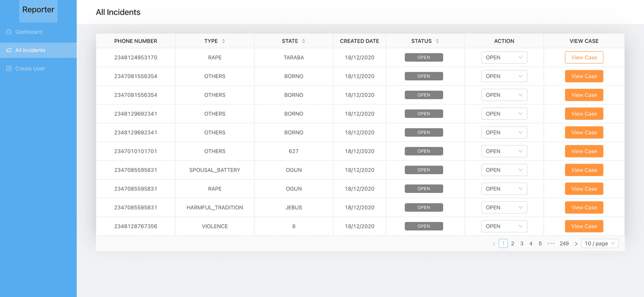
Task: Click the pagination ellipsis to jump ahead
Action: click(551, 244)
